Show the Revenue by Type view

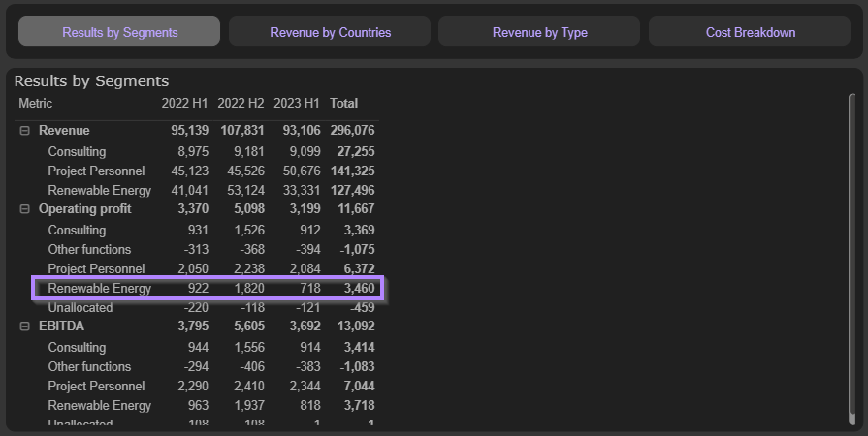click(539, 32)
